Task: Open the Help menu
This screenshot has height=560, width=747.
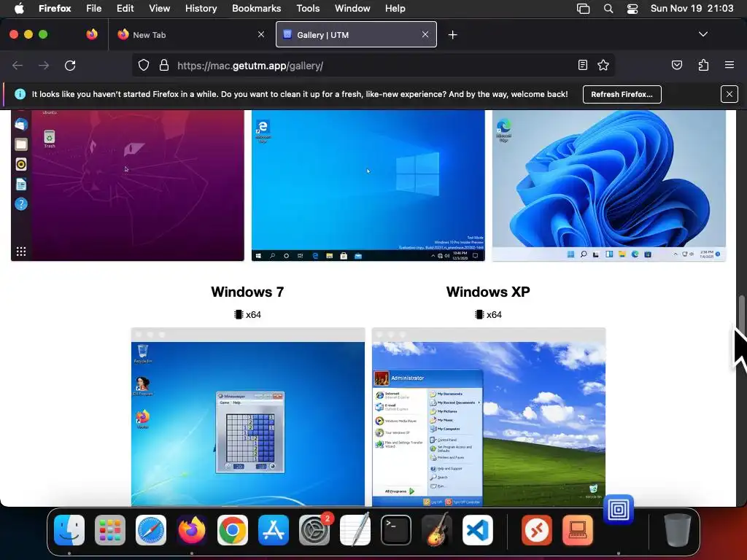Action: [395, 8]
